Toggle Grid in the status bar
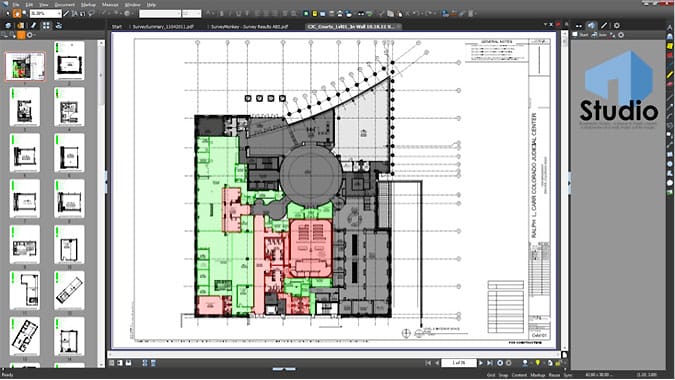Screen dimensions: 675x380 point(491,375)
